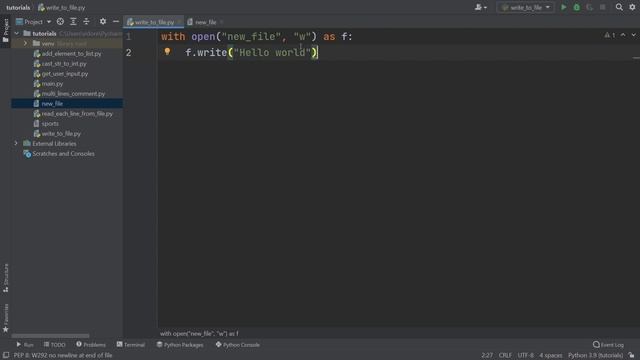The width and height of the screenshot is (640, 360).
Task: Toggle tool window bars icon at bottom-left
Action: point(6,356)
